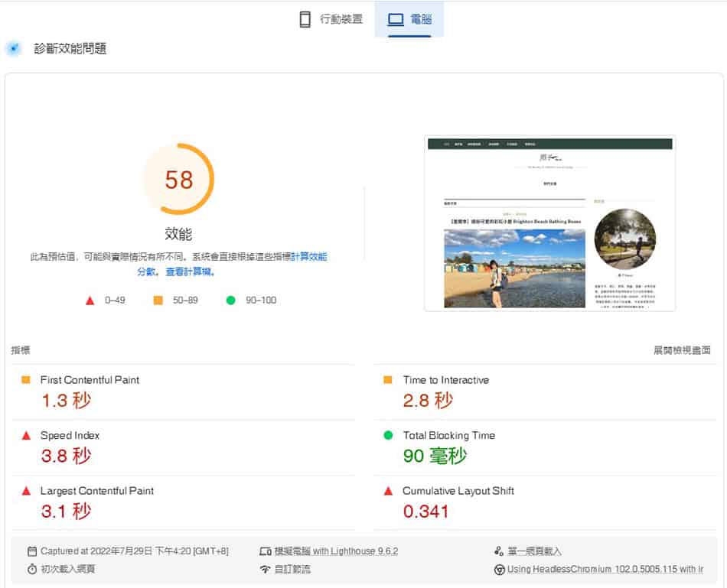Click the webpage screenshot thumbnail
Viewport: 727px width, 588px height.
pyautogui.click(x=550, y=224)
